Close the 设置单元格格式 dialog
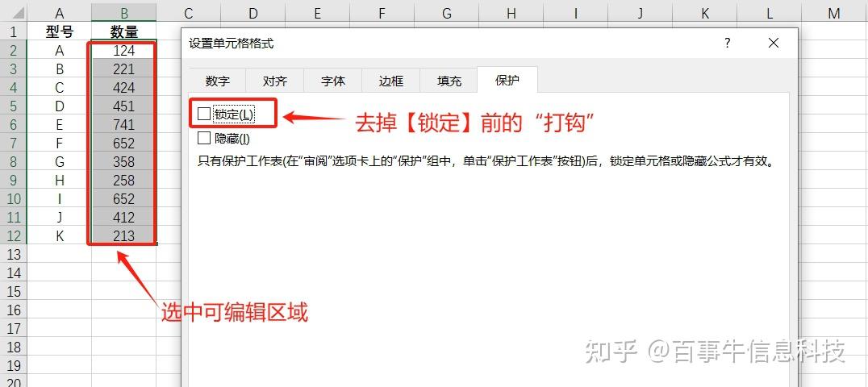The height and width of the screenshot is (387, 868). [x=774, y=43]
